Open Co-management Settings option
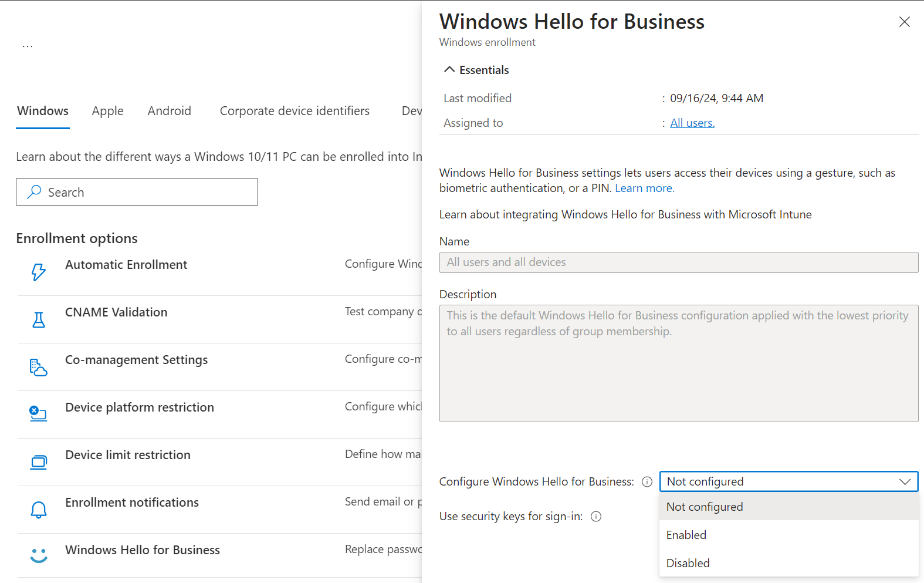The height and width of the screenshot is (583, 924). (137, 360)
